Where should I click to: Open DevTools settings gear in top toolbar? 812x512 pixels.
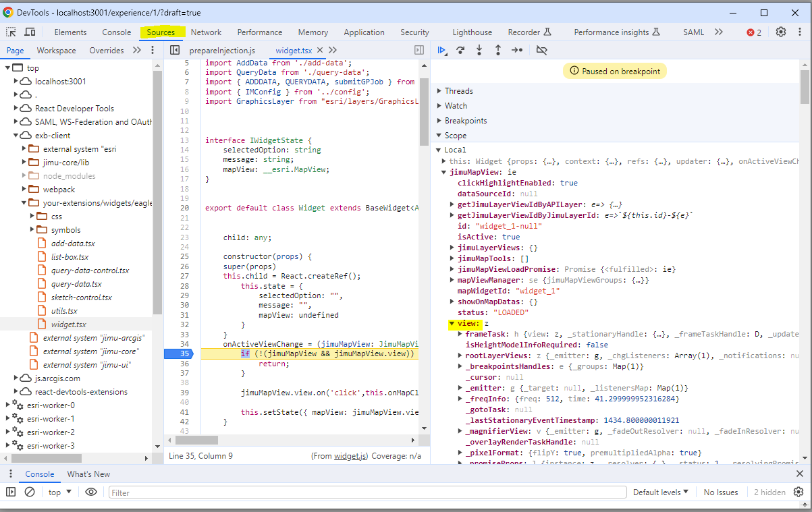(x=781, y=32)
